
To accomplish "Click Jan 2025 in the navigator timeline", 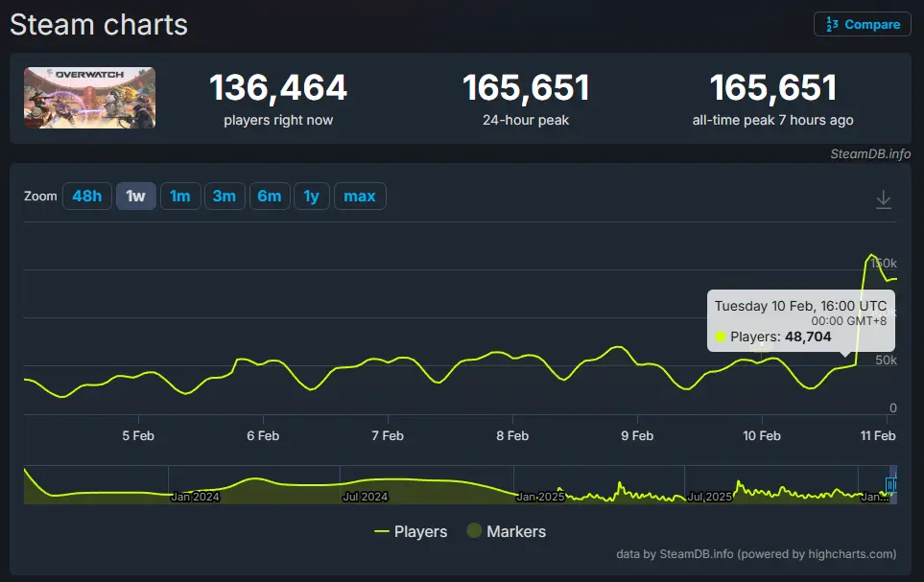I will coord(540,497).
